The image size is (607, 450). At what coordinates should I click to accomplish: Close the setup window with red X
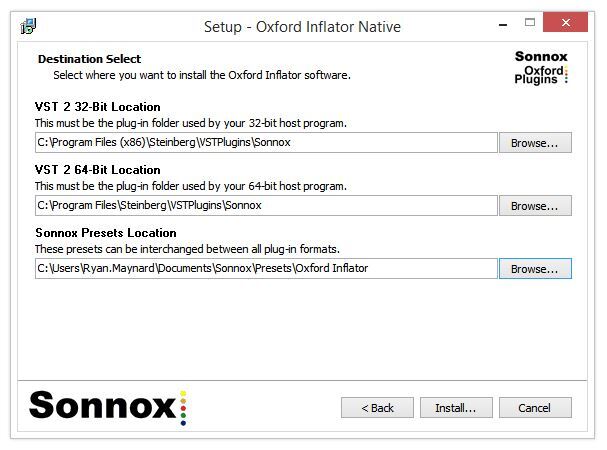(566, 22)
